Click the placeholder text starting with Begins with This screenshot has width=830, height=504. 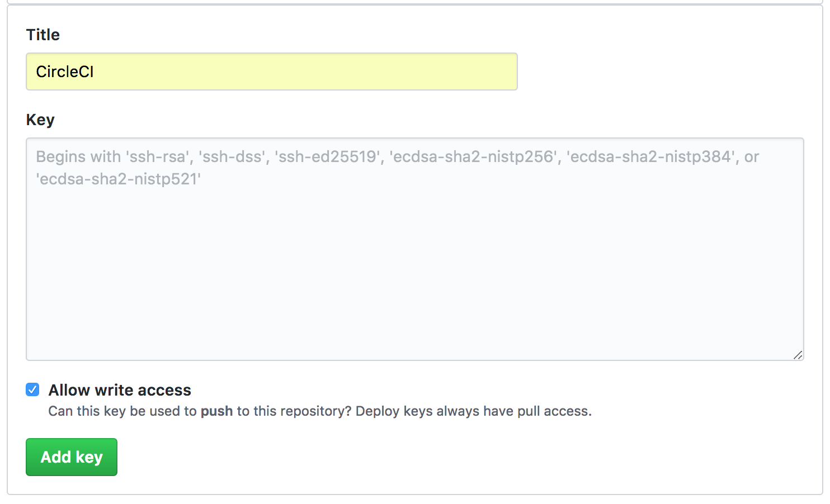(x=397, y=156)
